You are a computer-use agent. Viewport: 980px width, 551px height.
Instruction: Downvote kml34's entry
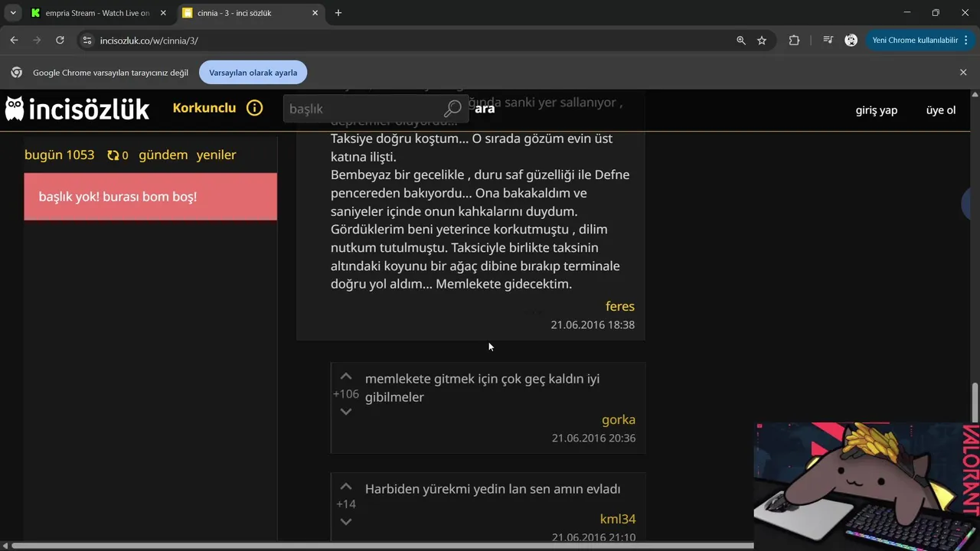346,522
